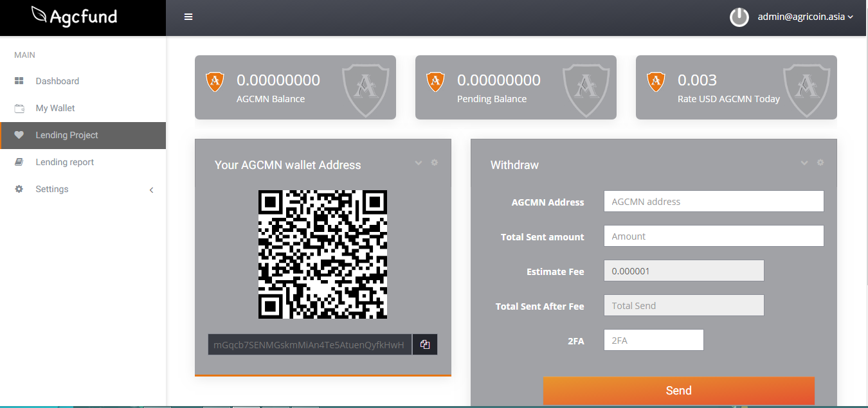Focus the 2FA code input
This screenshot has height=408, width=868.
click(x=654, y=340)
